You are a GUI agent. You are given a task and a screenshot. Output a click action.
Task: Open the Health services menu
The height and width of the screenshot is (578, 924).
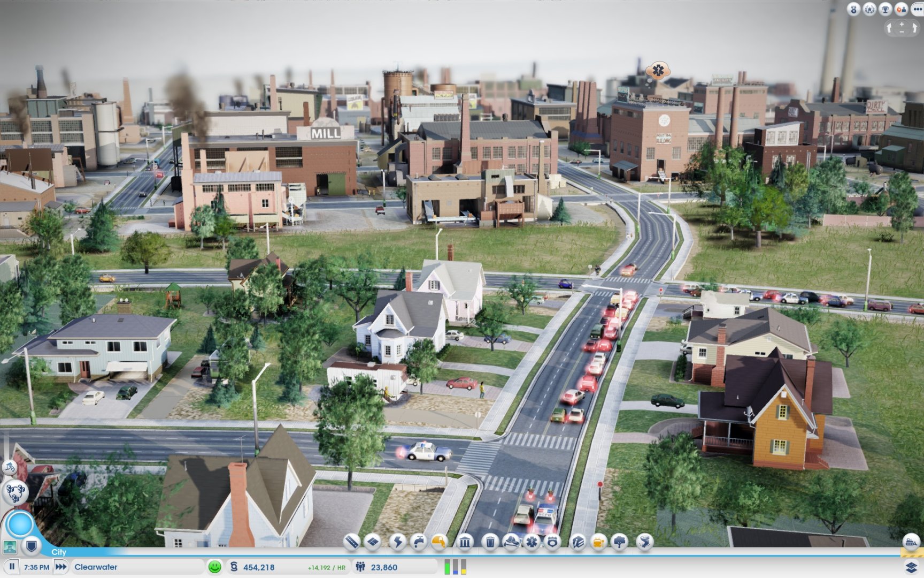(532, 542)
